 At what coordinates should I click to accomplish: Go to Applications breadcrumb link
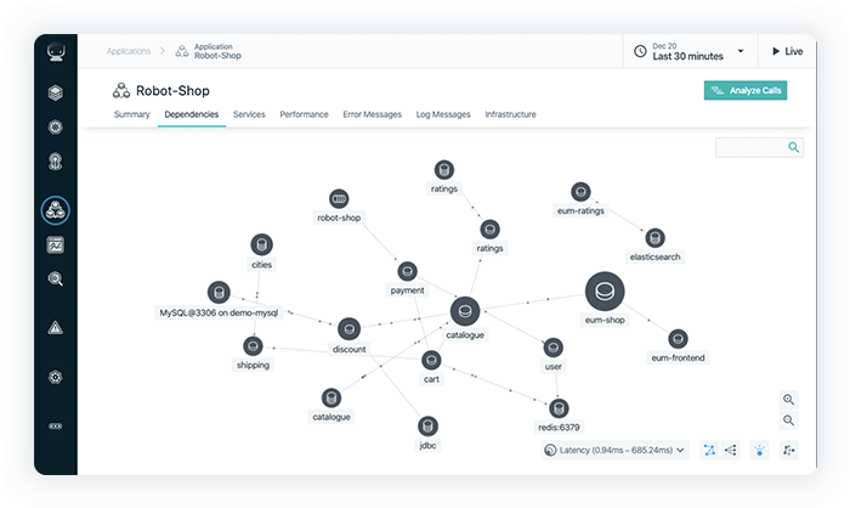[129, 51]
